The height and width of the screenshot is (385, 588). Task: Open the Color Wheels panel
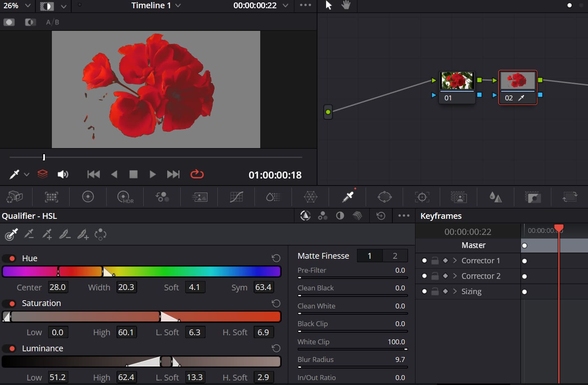(88, 197)
